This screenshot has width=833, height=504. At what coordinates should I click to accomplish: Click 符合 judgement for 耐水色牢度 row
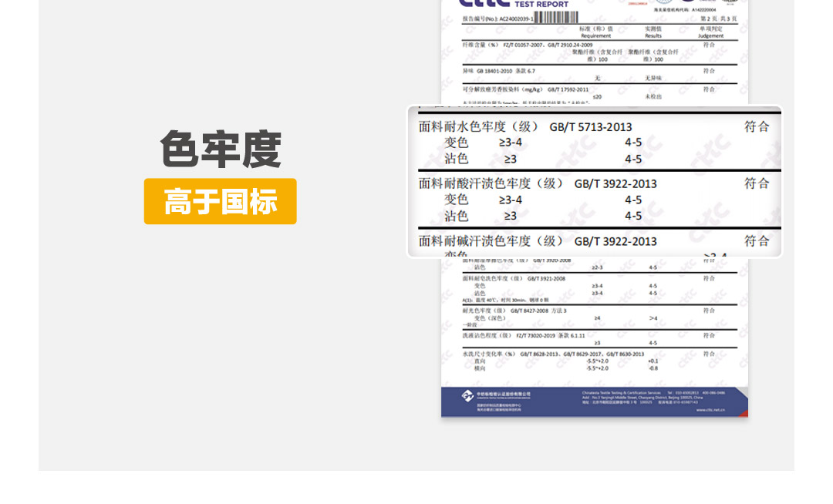click(756, 127)
